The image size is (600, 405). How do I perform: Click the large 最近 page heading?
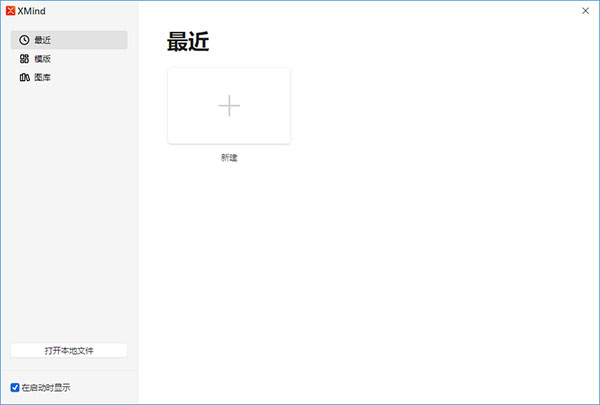[x=188, y=42]
